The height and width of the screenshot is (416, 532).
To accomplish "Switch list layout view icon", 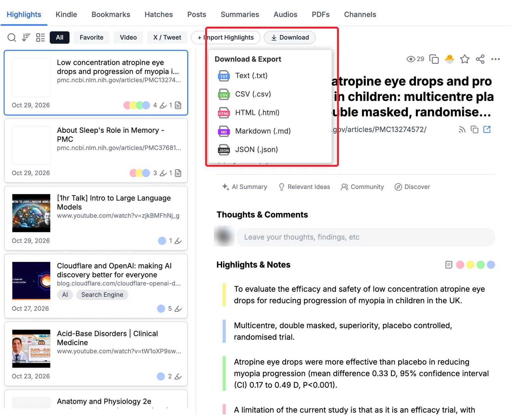I will [x=40, y=38].
